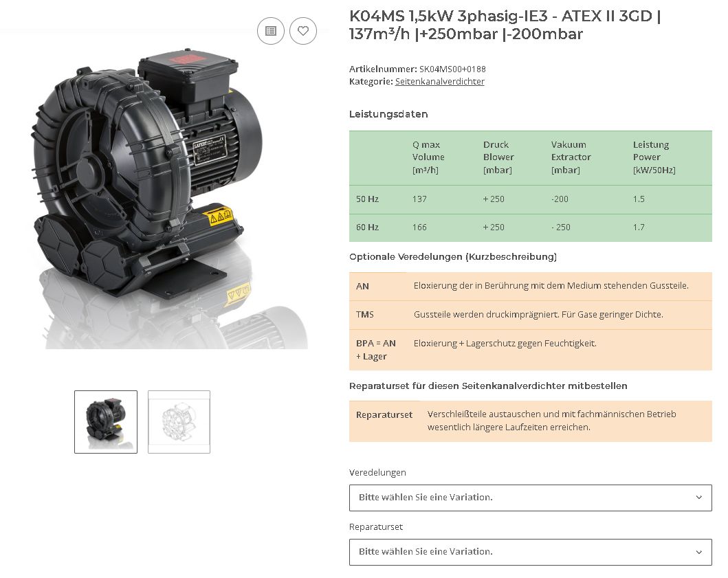Viewport: 728px width, 578px height.
Task: Click the chevron arrow in the Veredelungen selector
Action: (x=699, y=498)
